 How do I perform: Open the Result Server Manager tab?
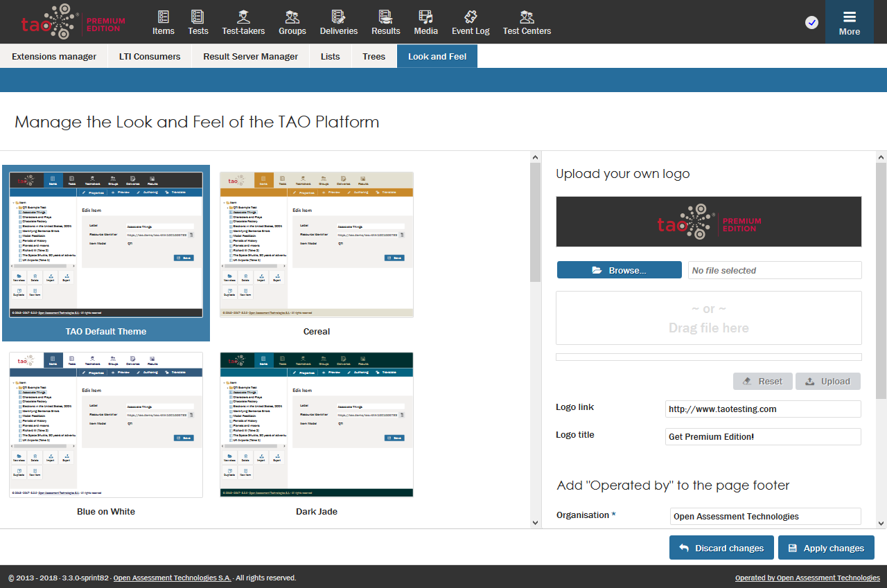point(250,57)
